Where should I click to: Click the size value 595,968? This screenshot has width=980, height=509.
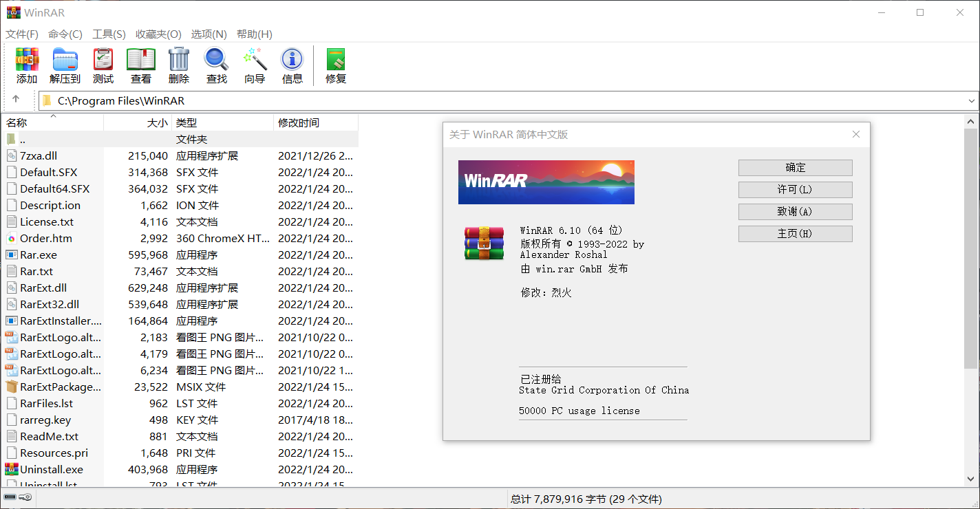148,255
